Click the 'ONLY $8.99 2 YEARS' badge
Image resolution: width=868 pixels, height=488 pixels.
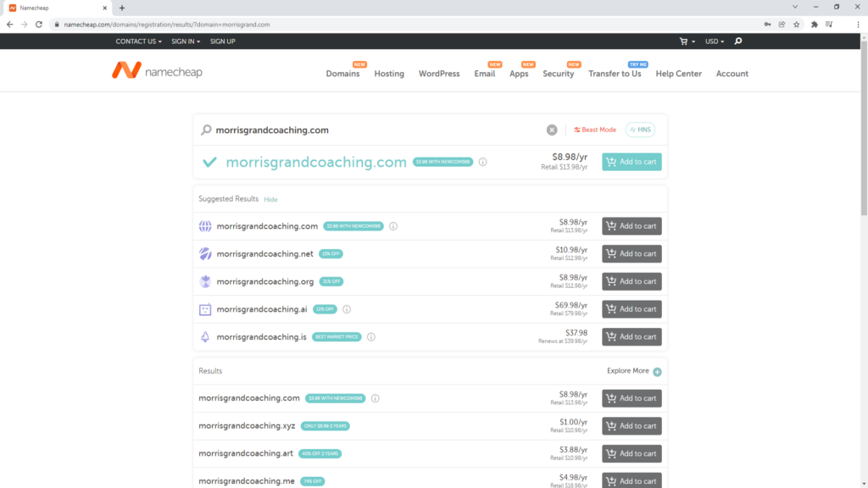click(x=325, y=426)
